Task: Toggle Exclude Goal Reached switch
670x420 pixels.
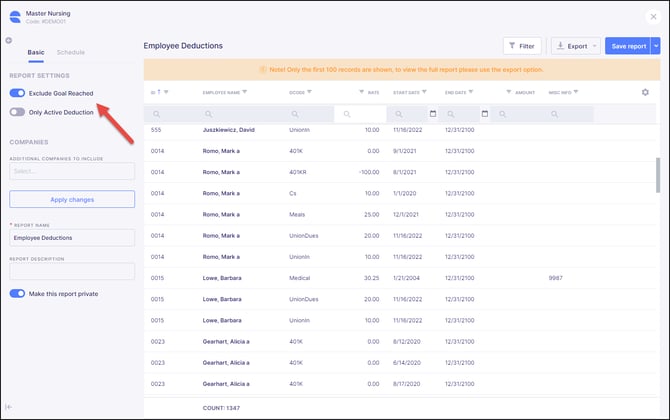Action: coord(17,93)
